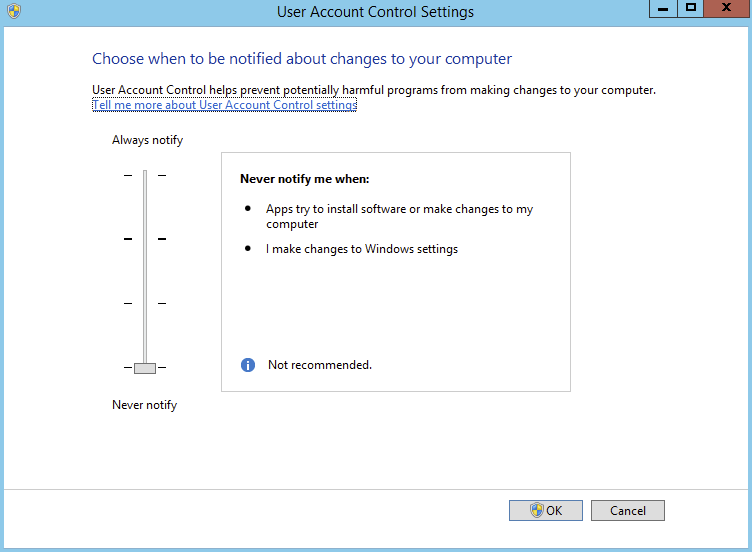Set slider to second tick from the top

pyautogui.click(x=145, y=239)
